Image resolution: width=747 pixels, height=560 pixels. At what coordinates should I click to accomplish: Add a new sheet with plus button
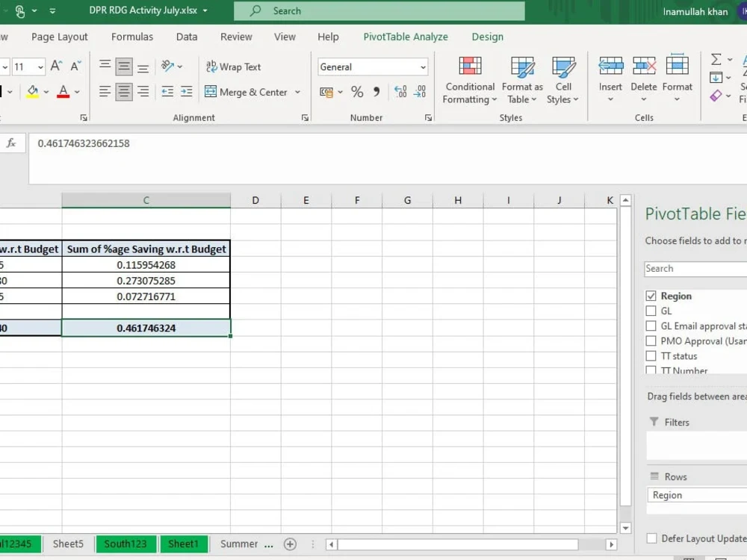pyautogui.click(x=291, y=544)
